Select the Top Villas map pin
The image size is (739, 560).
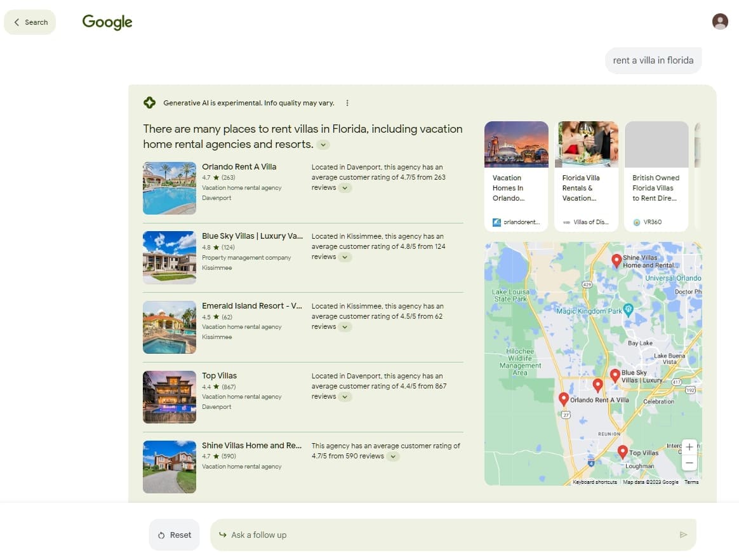[622, 451]
